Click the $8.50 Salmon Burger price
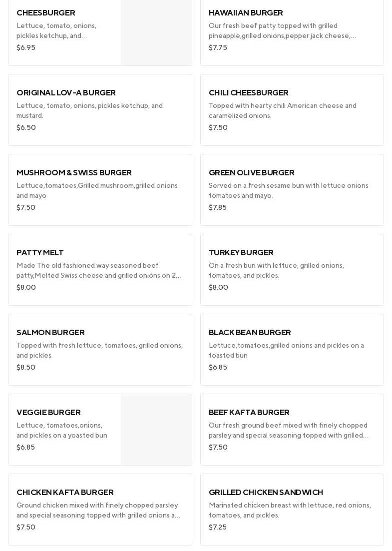The image size is (392, 551). [x=26, y=368]
